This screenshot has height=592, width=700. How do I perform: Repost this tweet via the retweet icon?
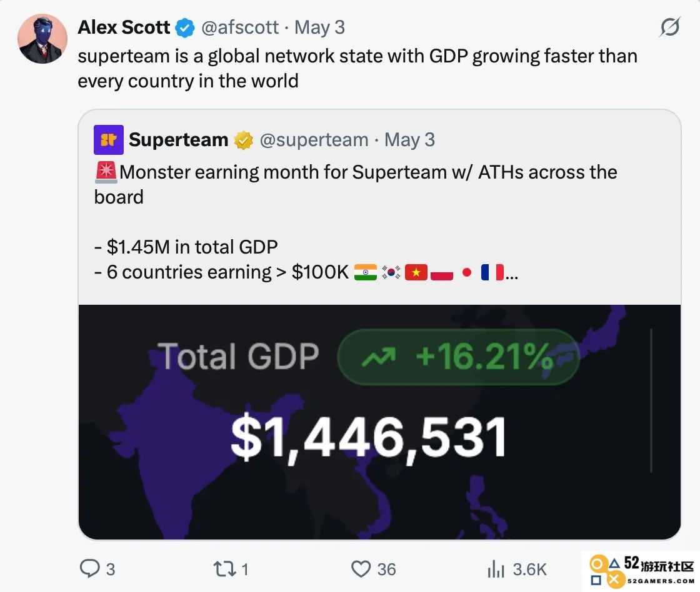tap(224, 569)
